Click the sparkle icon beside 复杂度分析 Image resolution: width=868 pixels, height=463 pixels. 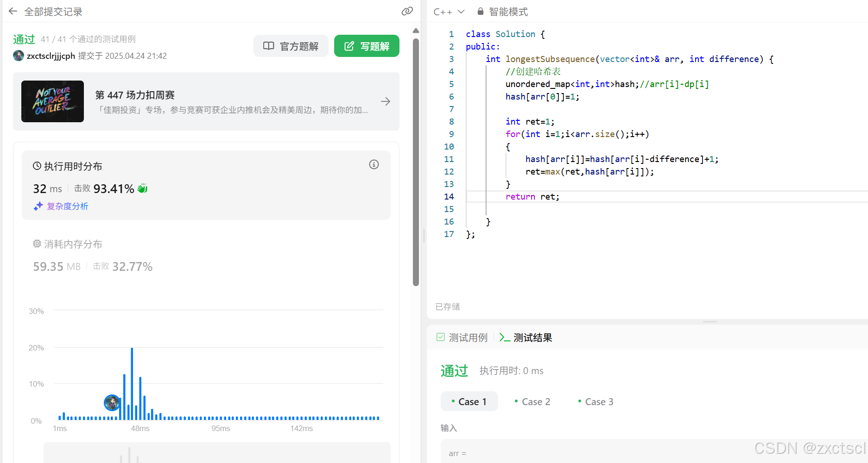coord(38,206)
